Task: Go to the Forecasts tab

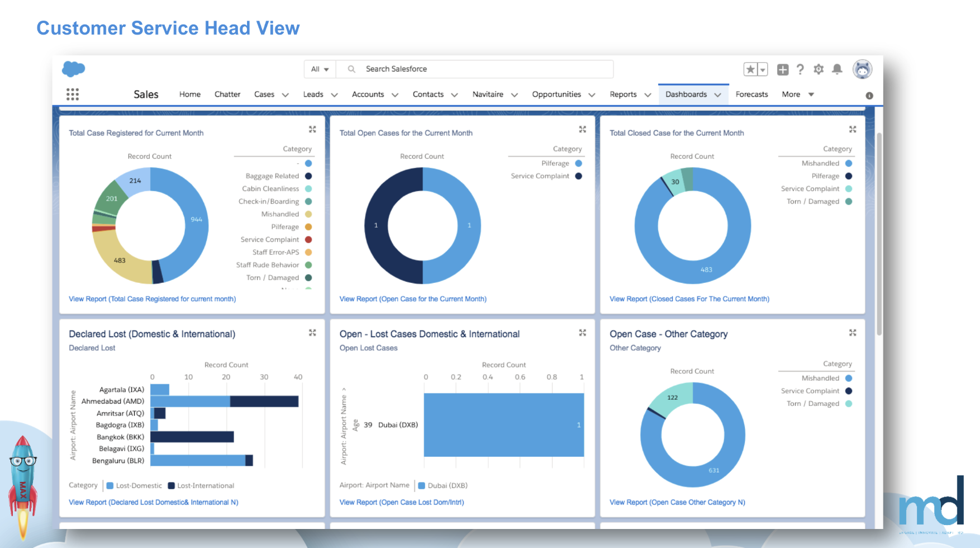Action: (751, 95)
